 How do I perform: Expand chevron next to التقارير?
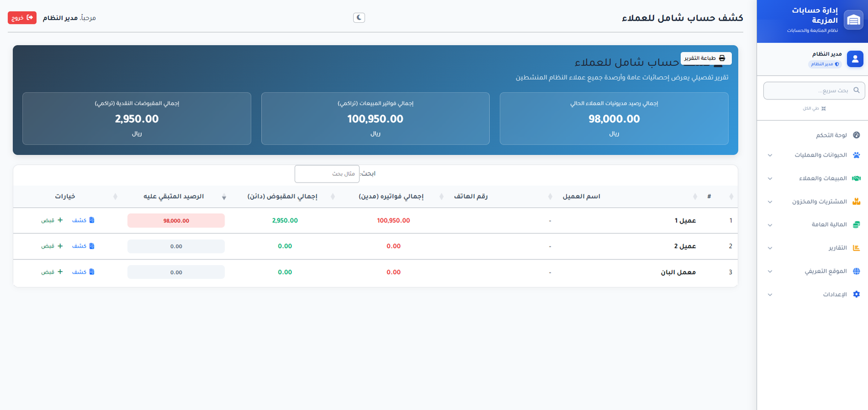click(x=770, y=248)
